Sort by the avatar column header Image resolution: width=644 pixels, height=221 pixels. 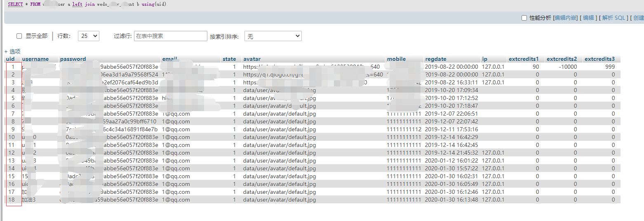pos(252,59)
